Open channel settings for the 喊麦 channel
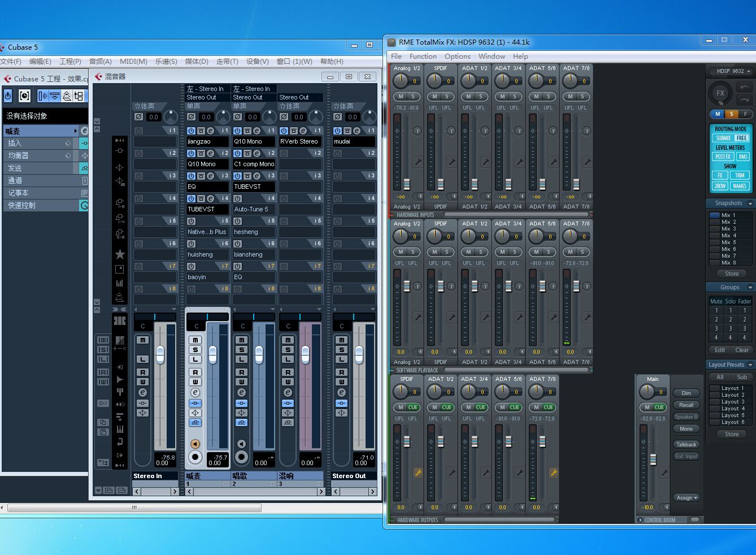Image resolution: width=756 pixels, height=555 pixels. pos(195,392)
